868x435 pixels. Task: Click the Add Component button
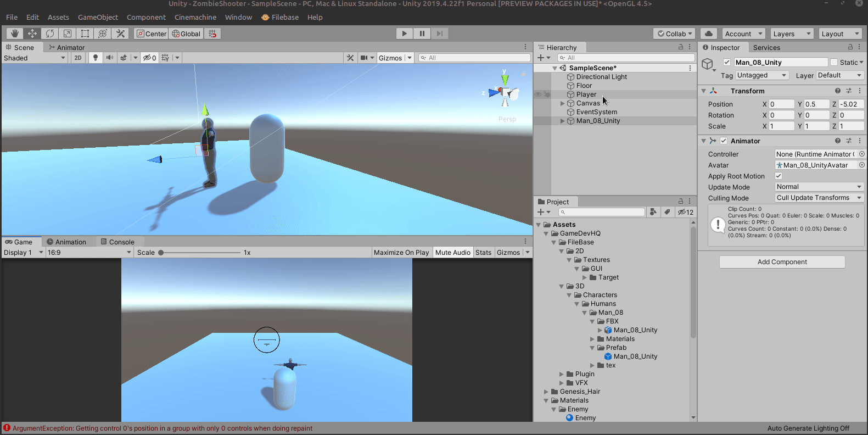pos(782,262)
